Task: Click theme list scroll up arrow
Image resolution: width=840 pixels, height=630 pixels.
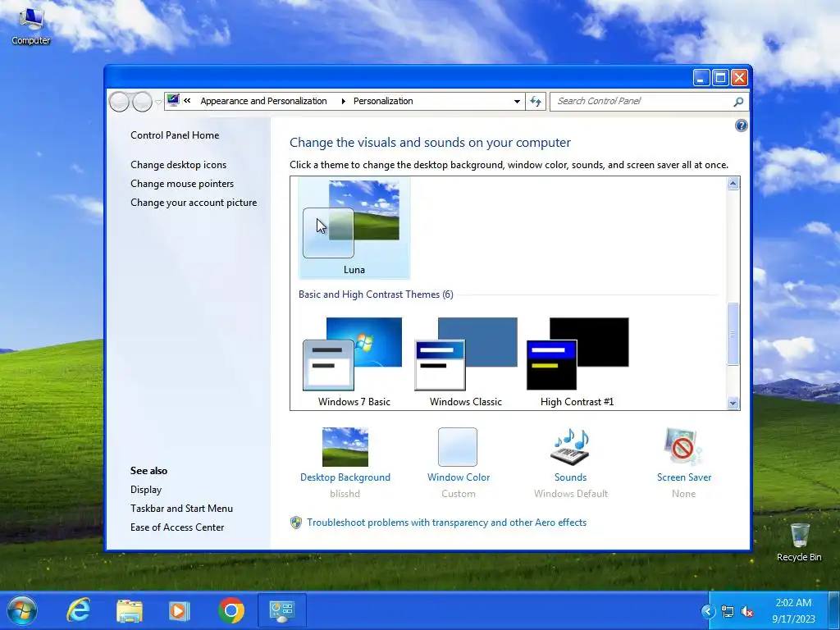Action: 733,184
